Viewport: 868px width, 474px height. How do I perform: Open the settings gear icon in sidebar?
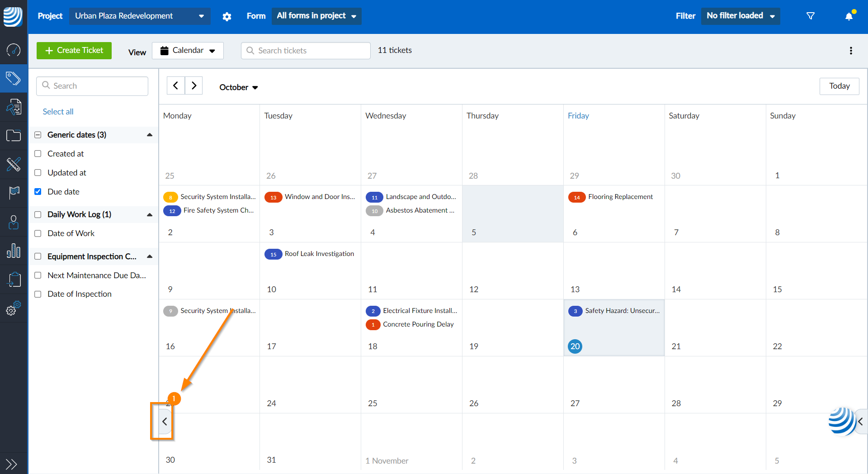(x=12, y=309)
